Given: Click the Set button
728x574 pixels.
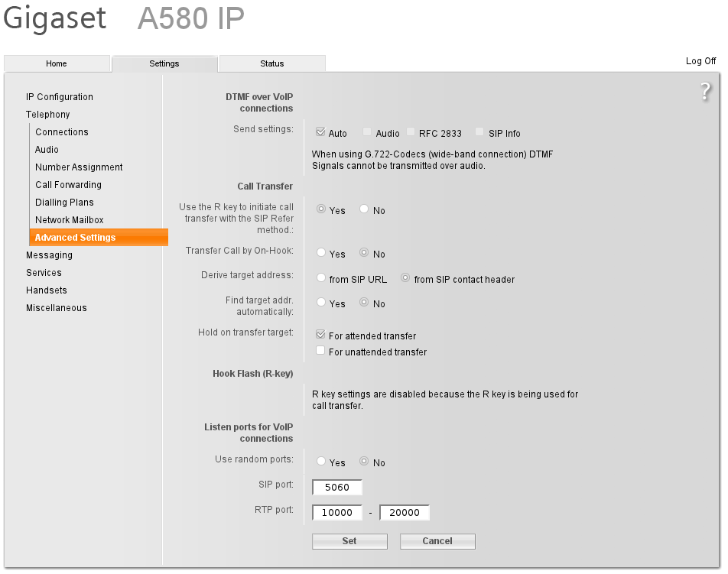Looking at the screenshot, I should coord(349,541).
